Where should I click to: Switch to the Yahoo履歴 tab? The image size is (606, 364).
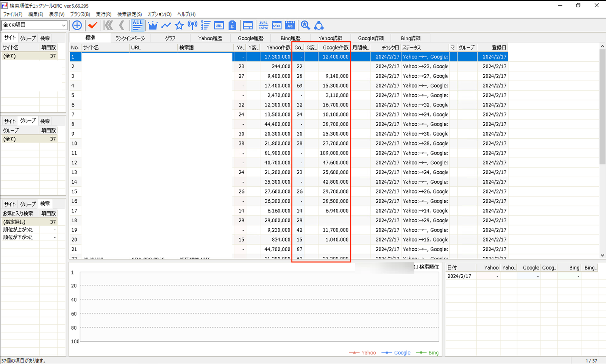coord(210,38)
